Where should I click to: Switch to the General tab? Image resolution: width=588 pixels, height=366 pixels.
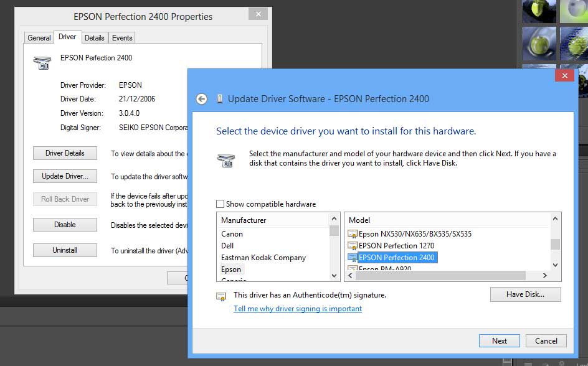coord(39,38)
